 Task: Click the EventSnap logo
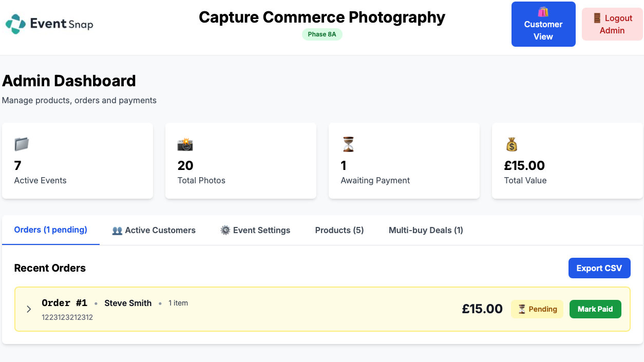(49, 24)
